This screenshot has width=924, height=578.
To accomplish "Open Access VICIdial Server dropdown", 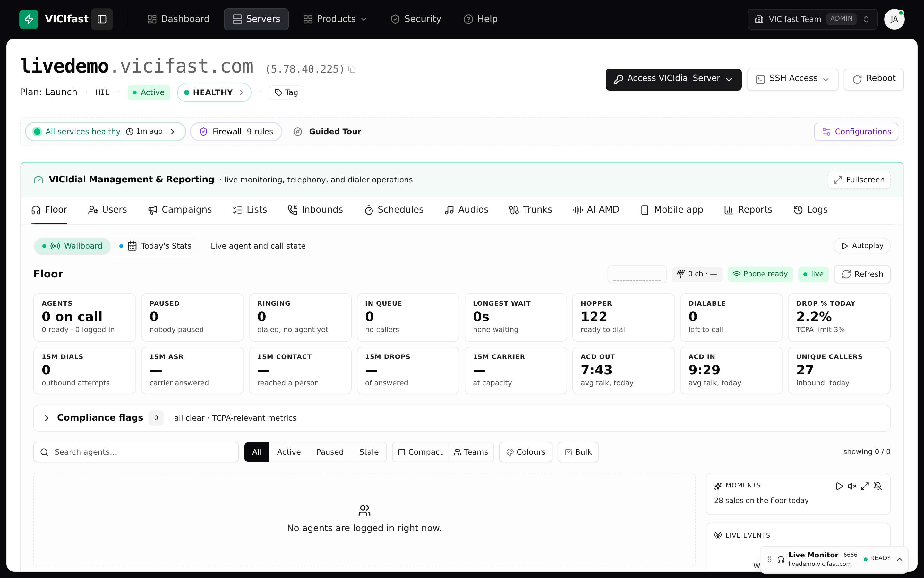I will pos(673,79).
